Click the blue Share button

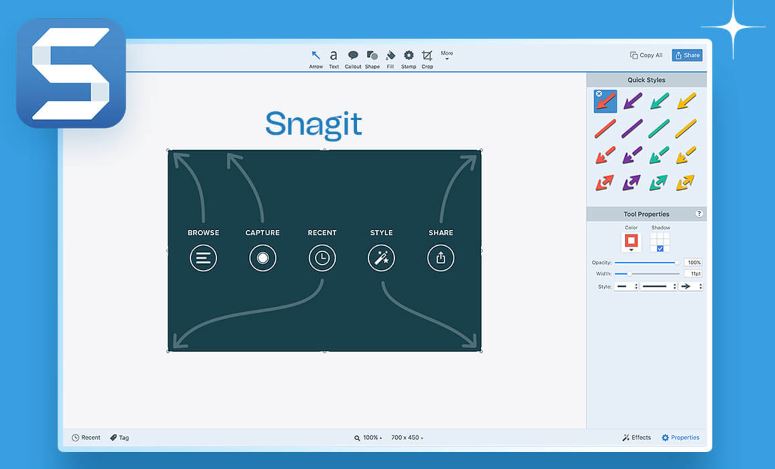(687, 55)
